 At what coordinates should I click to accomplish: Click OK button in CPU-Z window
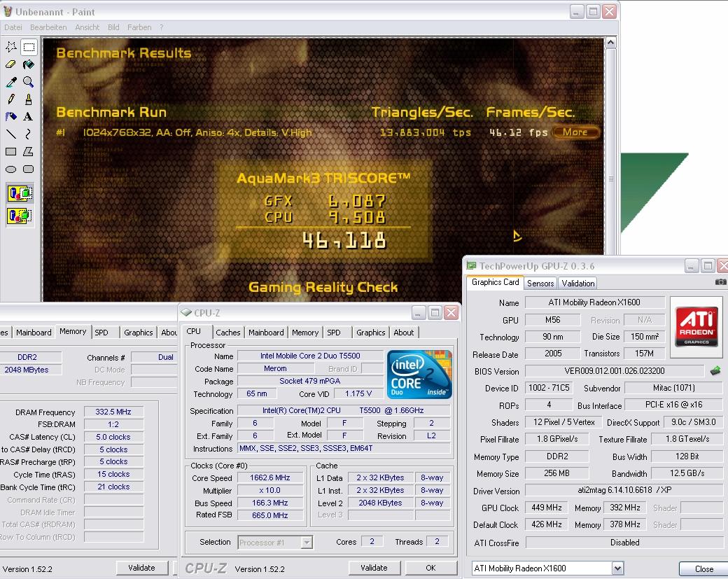click(430, 567)
